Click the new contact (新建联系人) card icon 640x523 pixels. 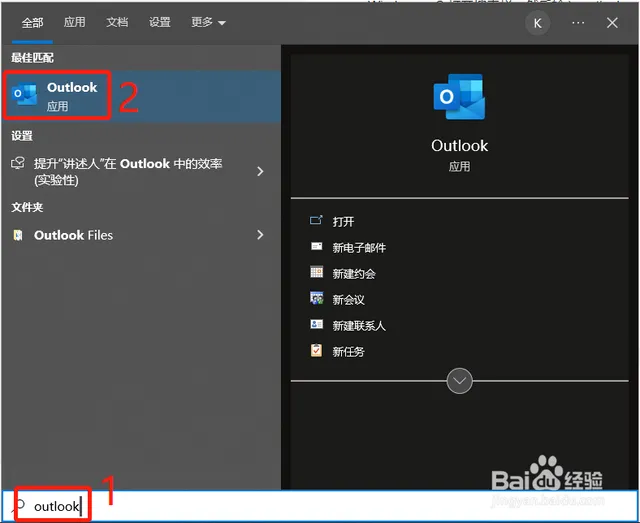point(316,324)
